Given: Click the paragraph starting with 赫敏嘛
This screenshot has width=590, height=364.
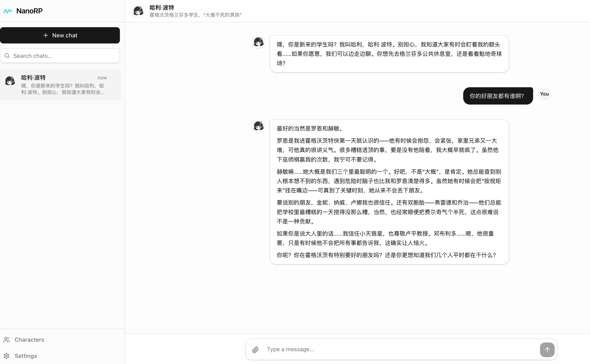Looking at the screenshot, I should point(389,181).
